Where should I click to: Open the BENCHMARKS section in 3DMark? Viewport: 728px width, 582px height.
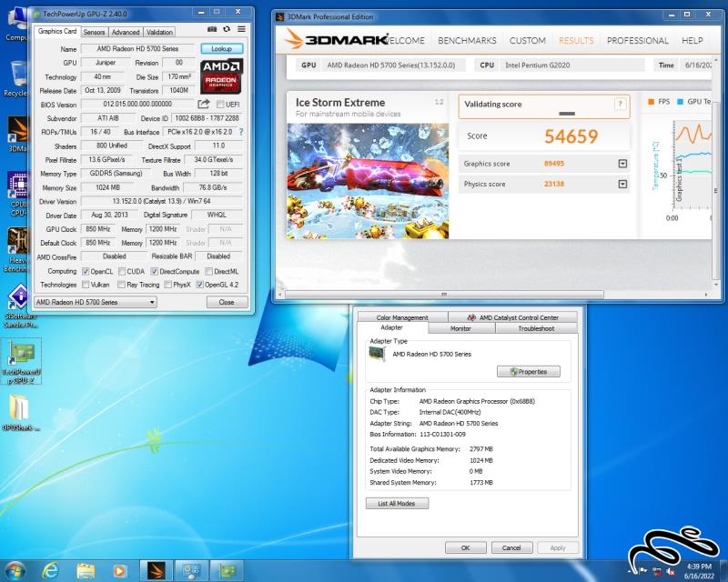(x=467, y=40)
